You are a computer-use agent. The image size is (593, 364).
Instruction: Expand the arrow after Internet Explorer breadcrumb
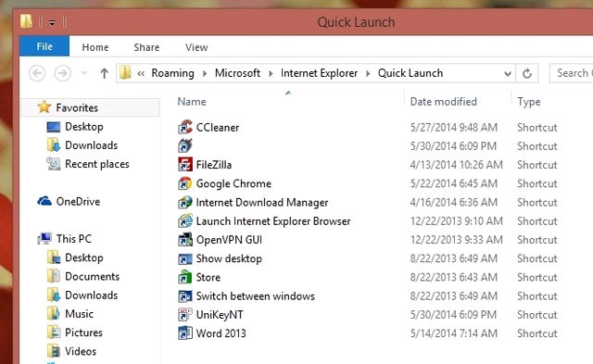pos(368,73)
